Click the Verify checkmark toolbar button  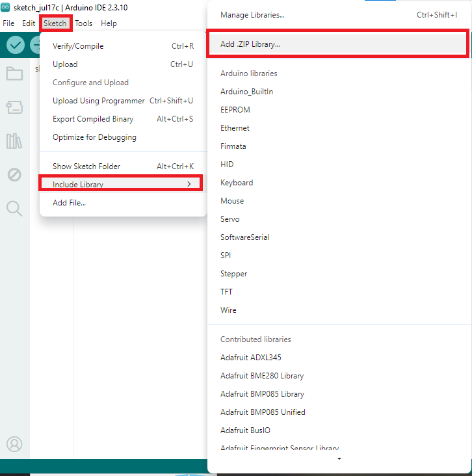16,45
